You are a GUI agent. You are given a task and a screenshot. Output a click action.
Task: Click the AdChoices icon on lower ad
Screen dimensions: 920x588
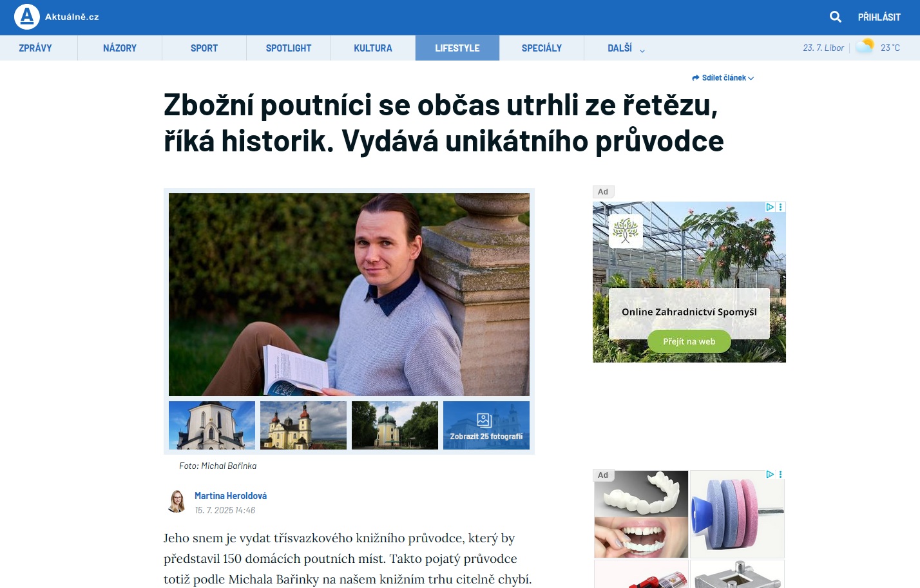[x=770, y=474]
